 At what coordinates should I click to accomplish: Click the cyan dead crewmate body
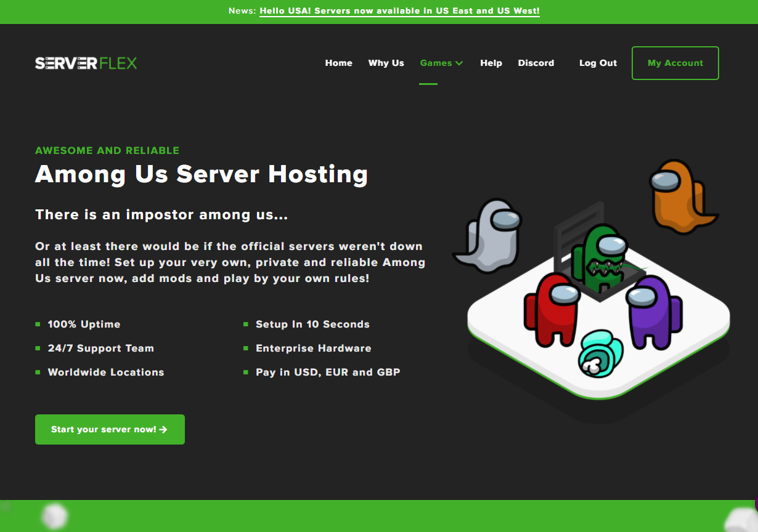600,352
